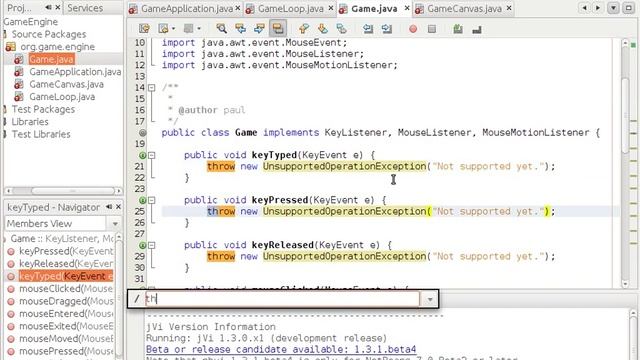Select mouseMoved method in Navigator
Viewport: 640px width, 360px height.
66,339
